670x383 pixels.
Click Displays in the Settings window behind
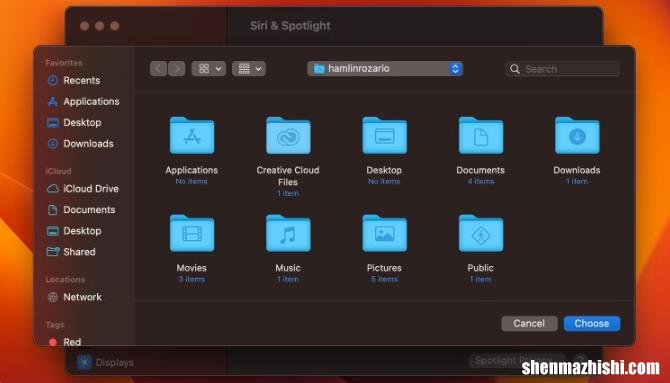point(106,362)
